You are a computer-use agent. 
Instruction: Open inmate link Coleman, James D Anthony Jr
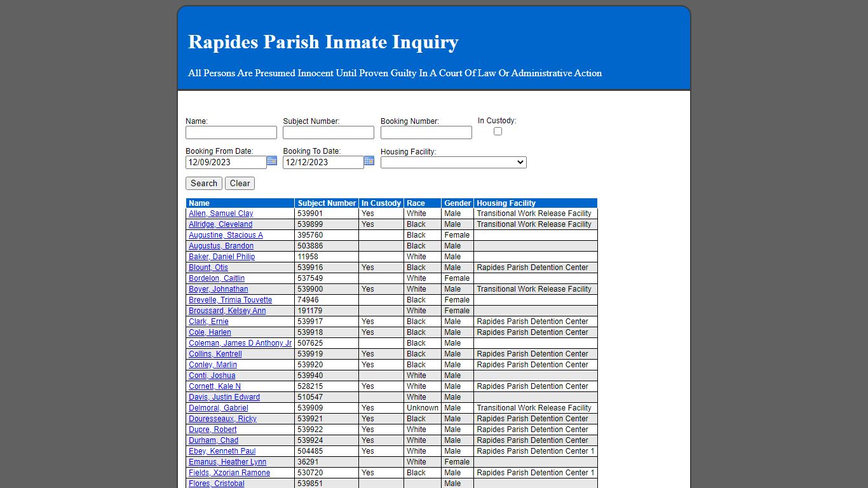(240, 343)
